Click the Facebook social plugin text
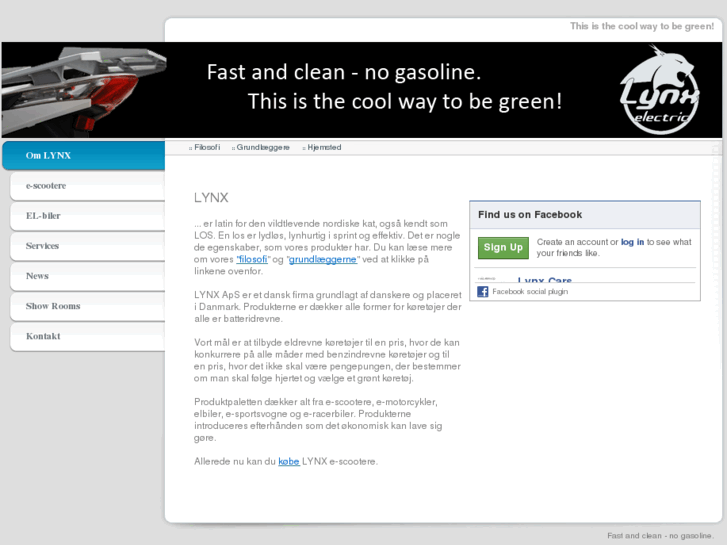 click(530, 292)
